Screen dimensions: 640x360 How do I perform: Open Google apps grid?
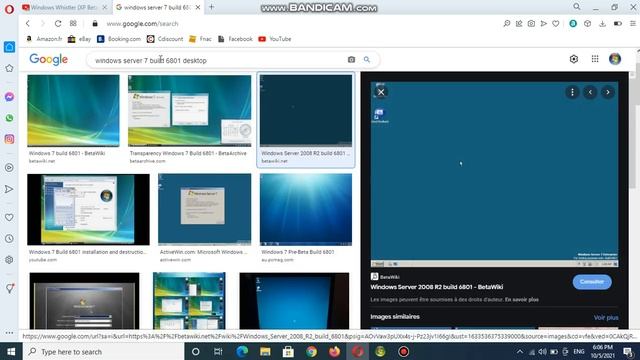pyautogui.click(x=595, y=59)
